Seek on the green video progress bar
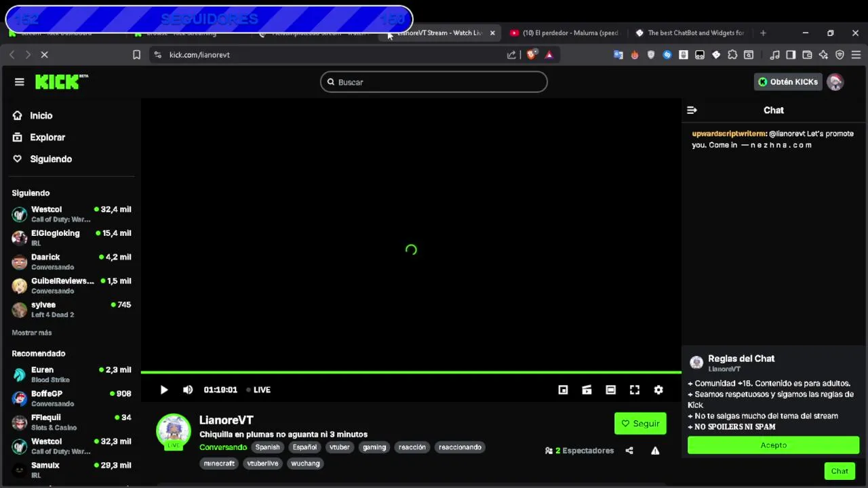Viewport: 868px width, 488px height. click(x=411, y=372)
